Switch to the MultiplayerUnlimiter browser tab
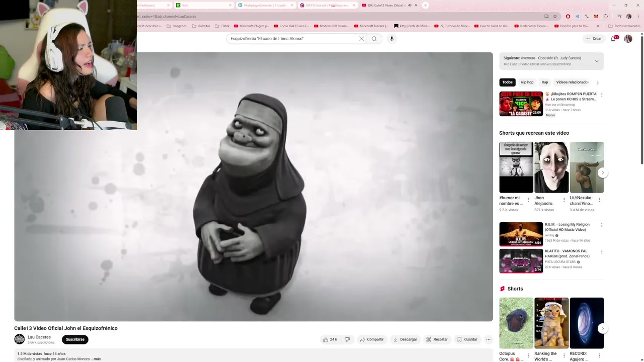644x362 pixels. tap(265, 5)
